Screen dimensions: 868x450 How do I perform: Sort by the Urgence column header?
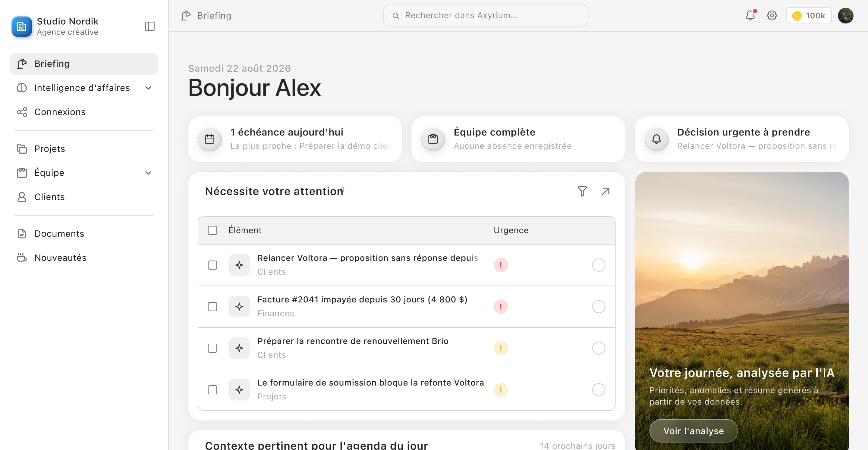511,230
